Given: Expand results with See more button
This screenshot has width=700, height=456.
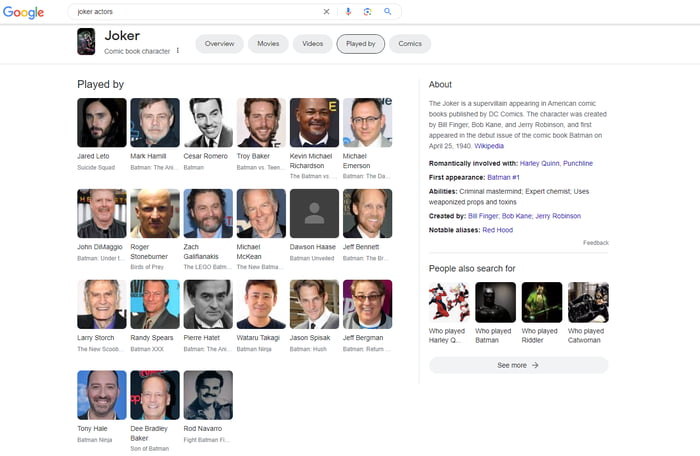Looking at the screenshot, I should (518, 365).
